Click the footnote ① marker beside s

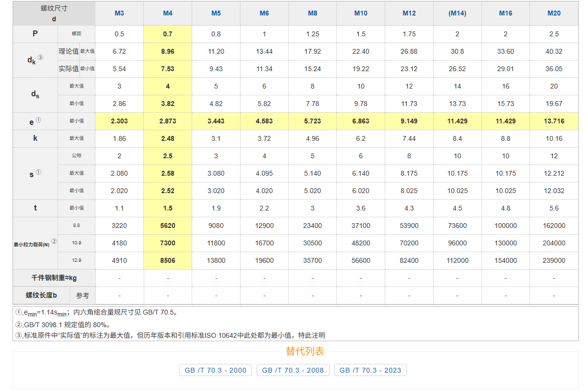click(39, 172)
